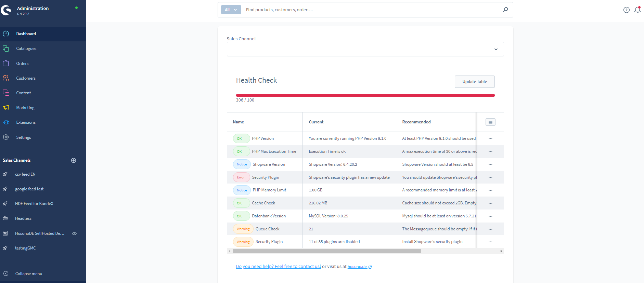Open row actions for PHP Version

490,138
